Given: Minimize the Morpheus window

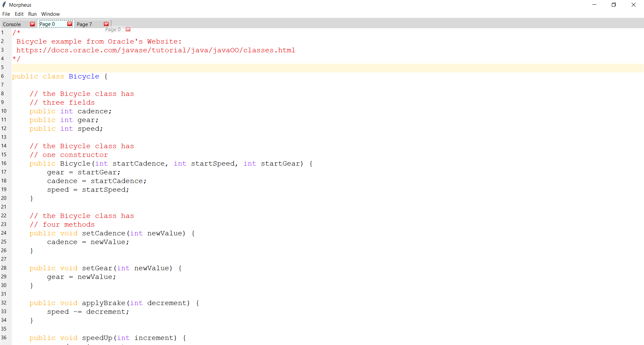Looking at the screenshot, I should coord(594,5).
